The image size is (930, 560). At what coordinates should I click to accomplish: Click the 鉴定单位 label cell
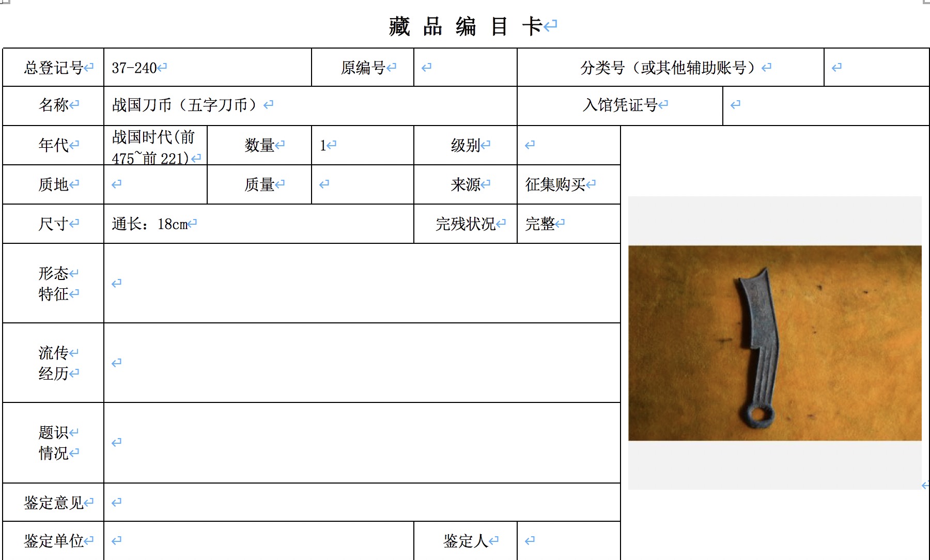(x=53, y=541)
